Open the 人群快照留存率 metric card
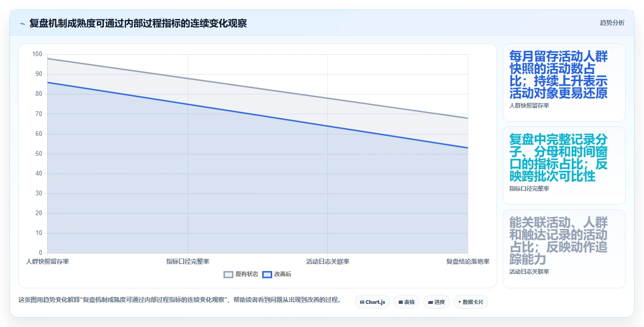 point(564,83)
